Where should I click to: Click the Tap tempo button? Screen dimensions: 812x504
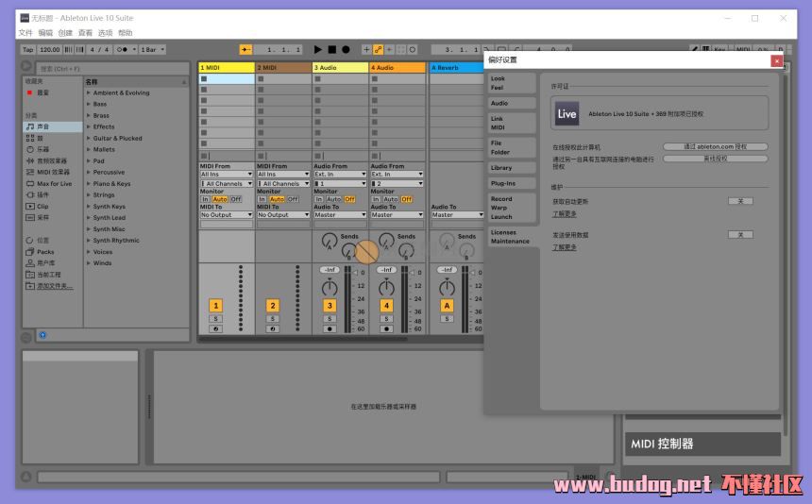coord(28,50)
